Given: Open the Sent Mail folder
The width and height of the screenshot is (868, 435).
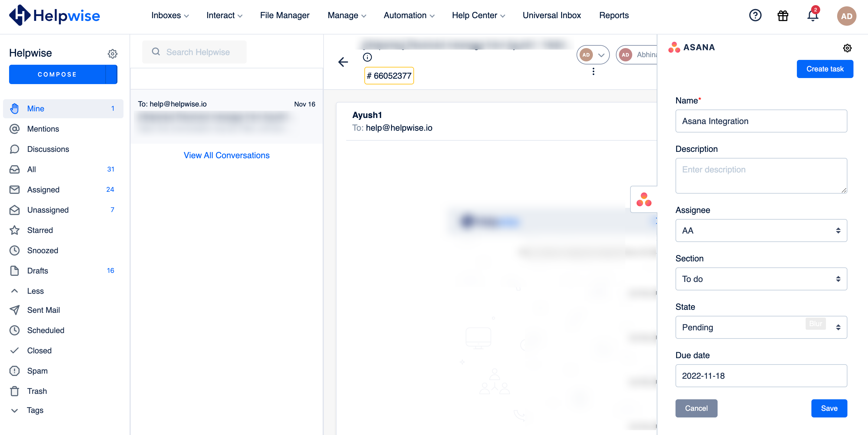Looking at the screenshot, I should [63, 310].
